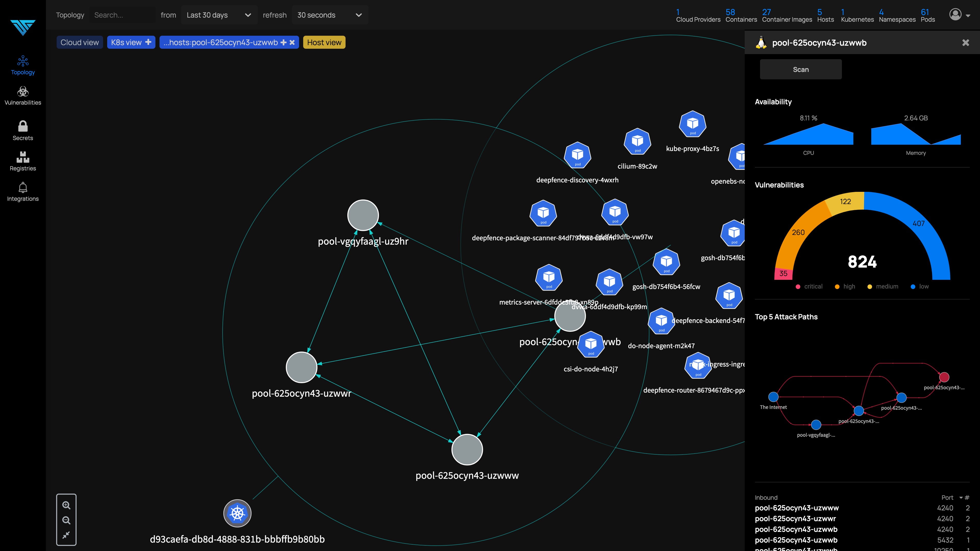Click the critical segment showing 35
980x551 pixels.
click(x=783, y=273)
